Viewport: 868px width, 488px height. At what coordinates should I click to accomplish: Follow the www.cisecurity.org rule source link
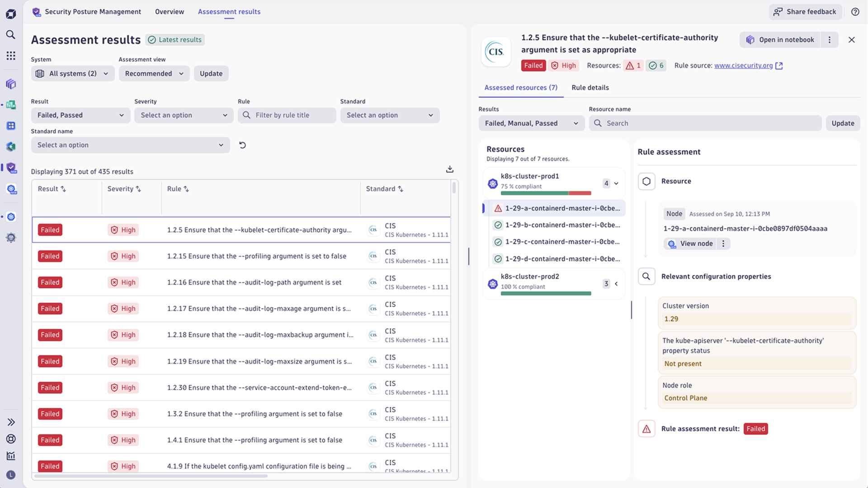[x=743, y=66]
